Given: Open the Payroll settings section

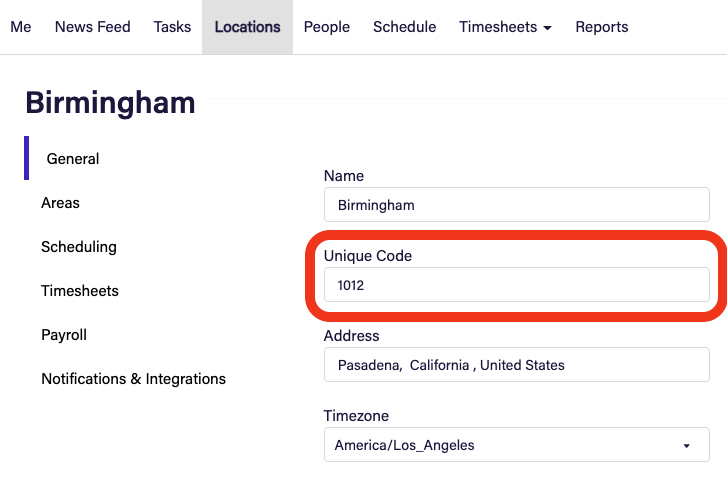Looking at the screenshot, I should tap(64, 335).
